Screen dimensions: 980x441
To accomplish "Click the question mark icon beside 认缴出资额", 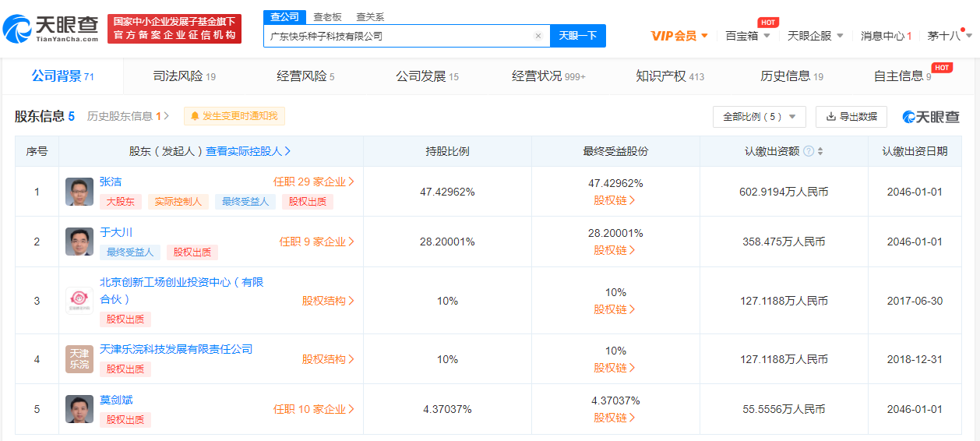I will (808, 151).
